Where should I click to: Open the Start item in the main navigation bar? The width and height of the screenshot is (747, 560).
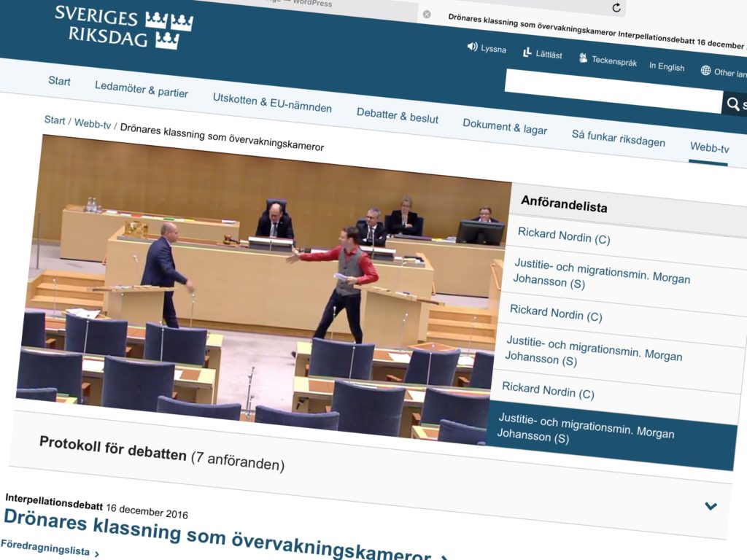(59, 81)
